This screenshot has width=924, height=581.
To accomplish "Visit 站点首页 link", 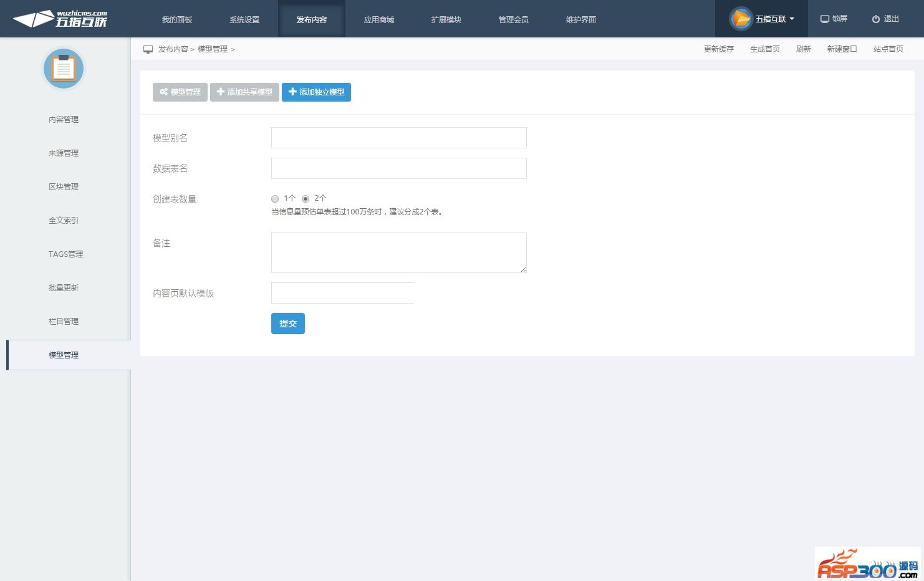I will (888, 49).
